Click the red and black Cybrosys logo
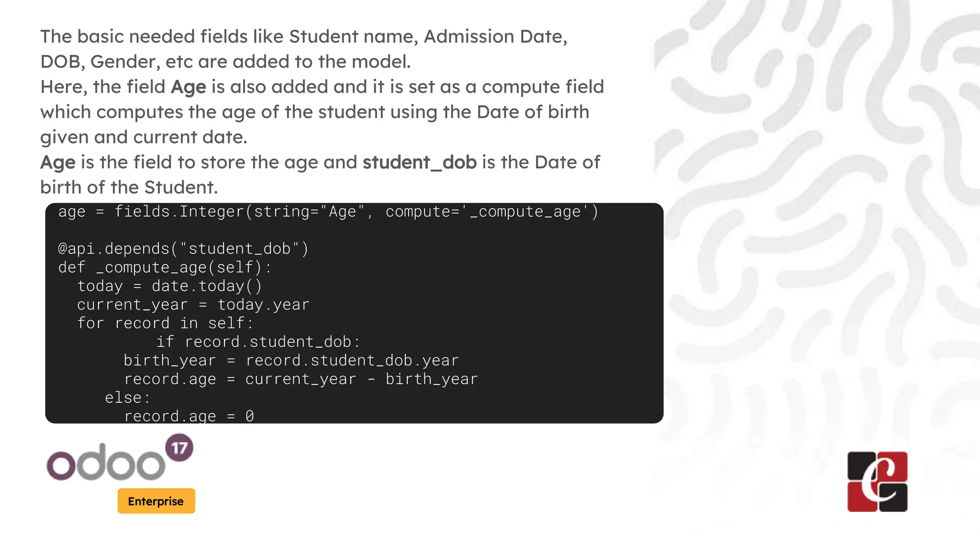This screenshot has height=551, width=980. coord(877,482)
